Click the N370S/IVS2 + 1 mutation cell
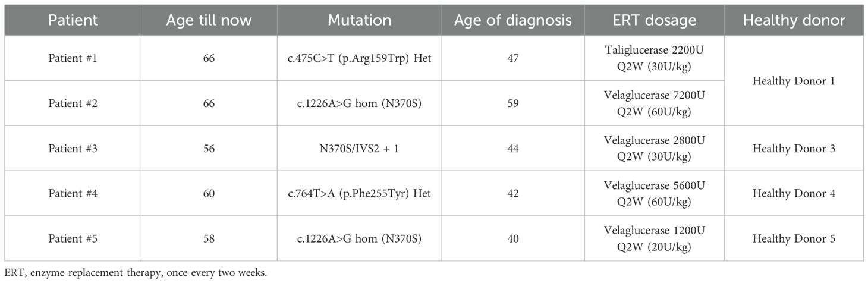 pyautogui.click(x=359, y=149)
